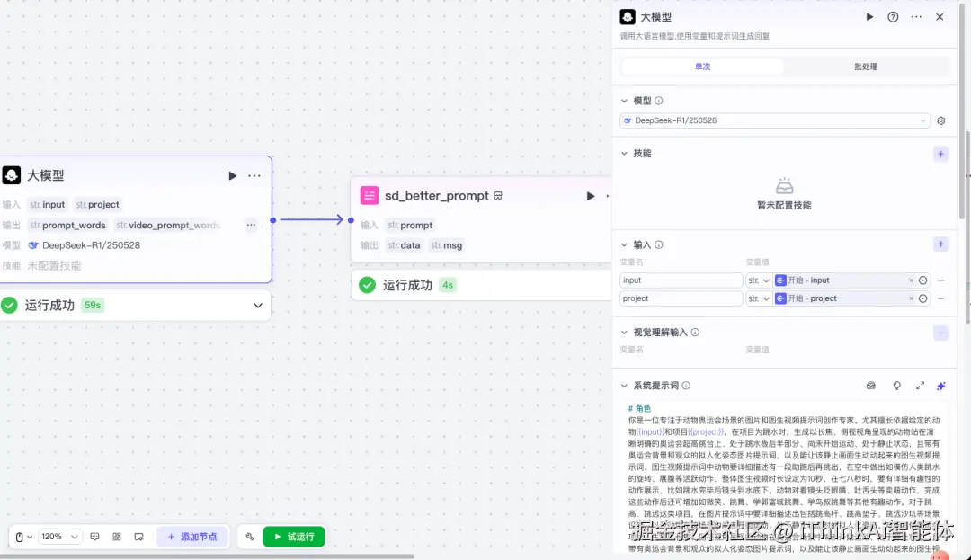Image resolution: width=971 pixels, height=560 pixels.
Task: Click the prompt_words output tag on the 大模型 node
Action: point(67,226)
